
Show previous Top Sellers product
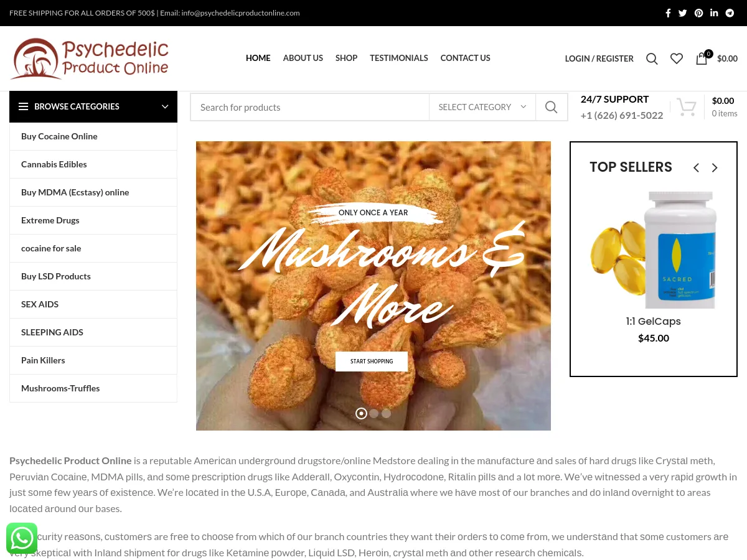click(696, 168)
